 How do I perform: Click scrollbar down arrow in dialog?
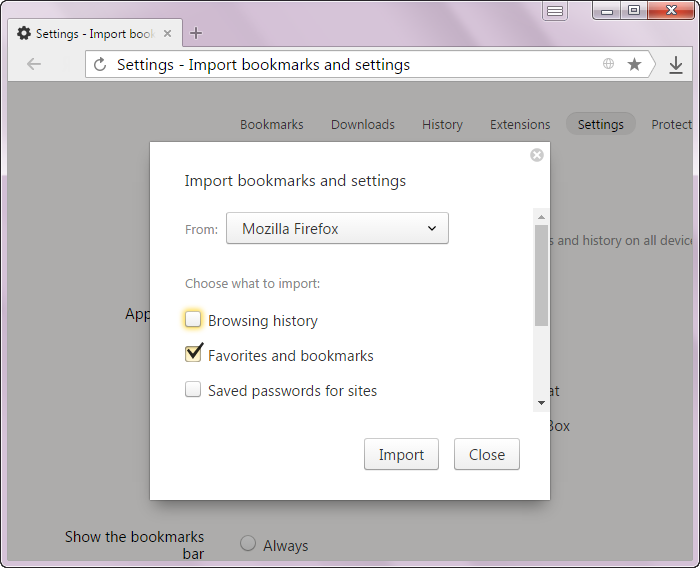[x=541, y=403]
